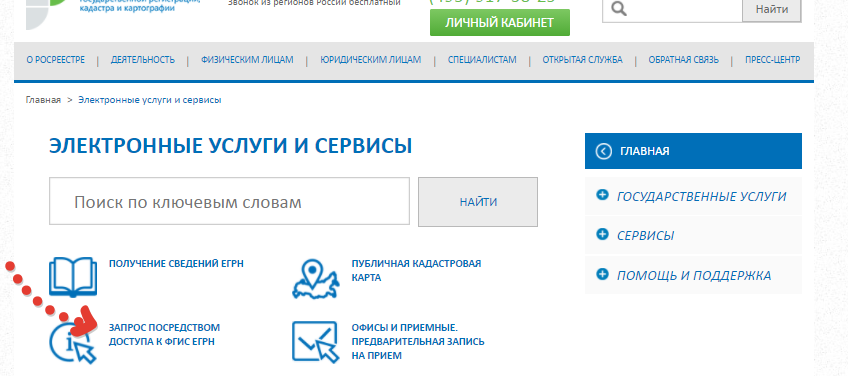Open the СПЕЦИАЛИСТАМ menu item
848x376 pixels.
tap(482, 60)
